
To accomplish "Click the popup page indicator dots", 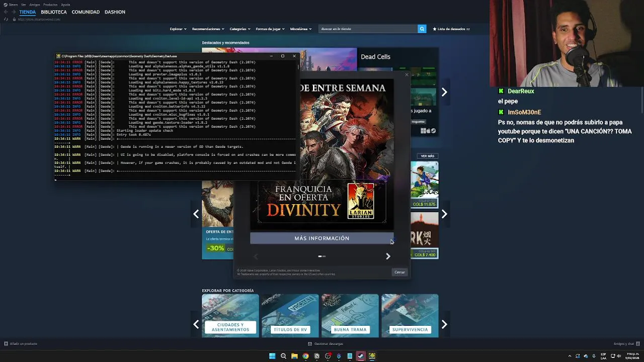I will coord(322,256).
